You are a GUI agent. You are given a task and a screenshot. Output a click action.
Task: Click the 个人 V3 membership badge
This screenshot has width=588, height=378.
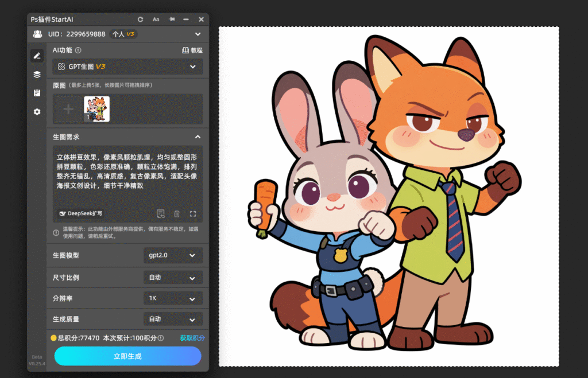(123, 34)
